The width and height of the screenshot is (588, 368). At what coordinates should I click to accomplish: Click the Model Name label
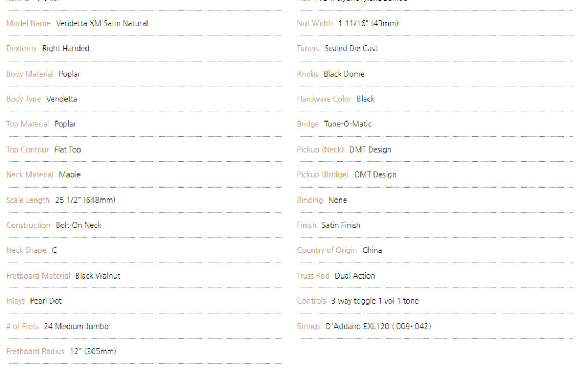click(28, 23)
